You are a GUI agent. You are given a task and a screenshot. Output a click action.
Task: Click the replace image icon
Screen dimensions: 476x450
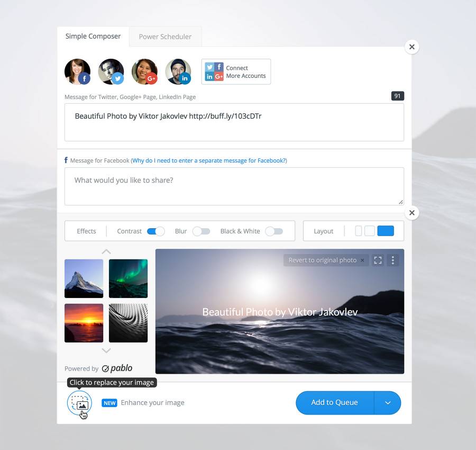click(x=79, y=403)
